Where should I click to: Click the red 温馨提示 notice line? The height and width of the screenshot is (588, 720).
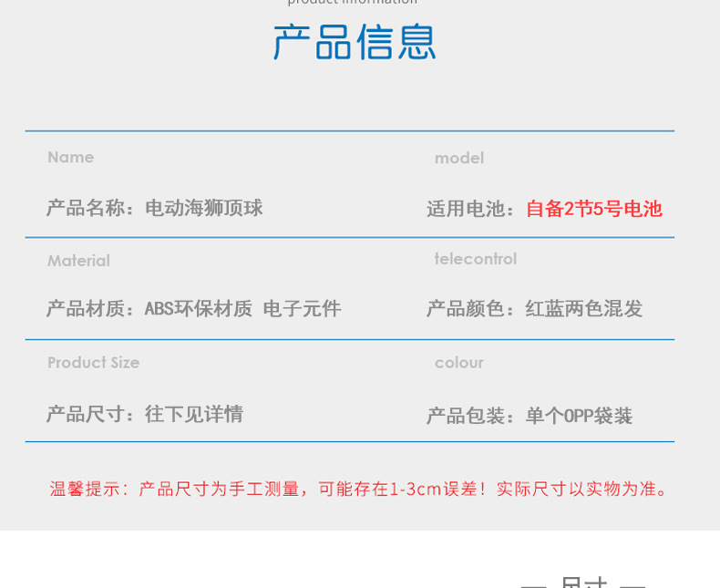[358, 489]
